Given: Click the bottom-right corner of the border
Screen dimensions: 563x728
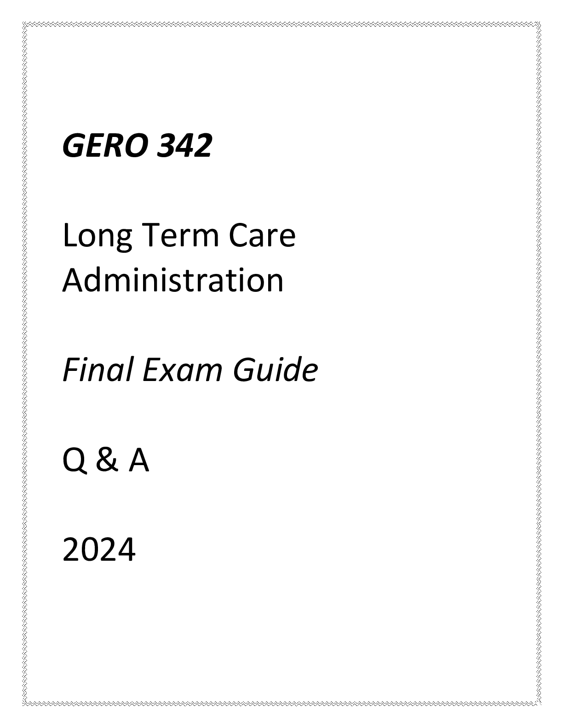Looking at the screenshot, I should (539, 704).
